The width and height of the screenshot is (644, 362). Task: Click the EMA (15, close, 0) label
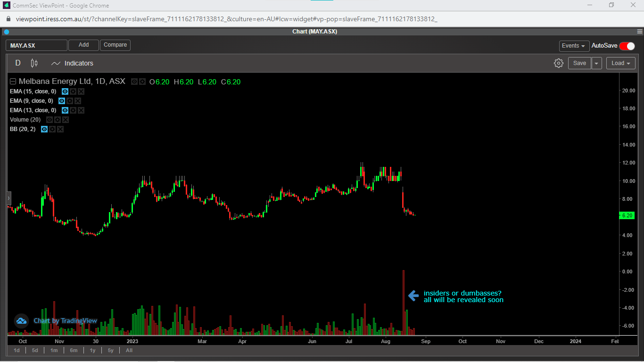(33, 91)
